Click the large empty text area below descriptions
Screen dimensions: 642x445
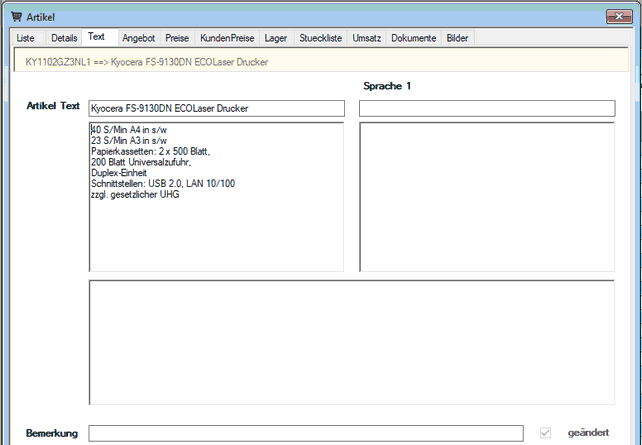pos(352,342)
